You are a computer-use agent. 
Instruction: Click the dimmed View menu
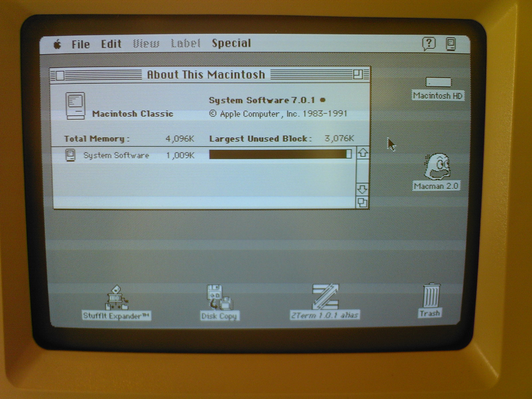(x=146, y=44)
